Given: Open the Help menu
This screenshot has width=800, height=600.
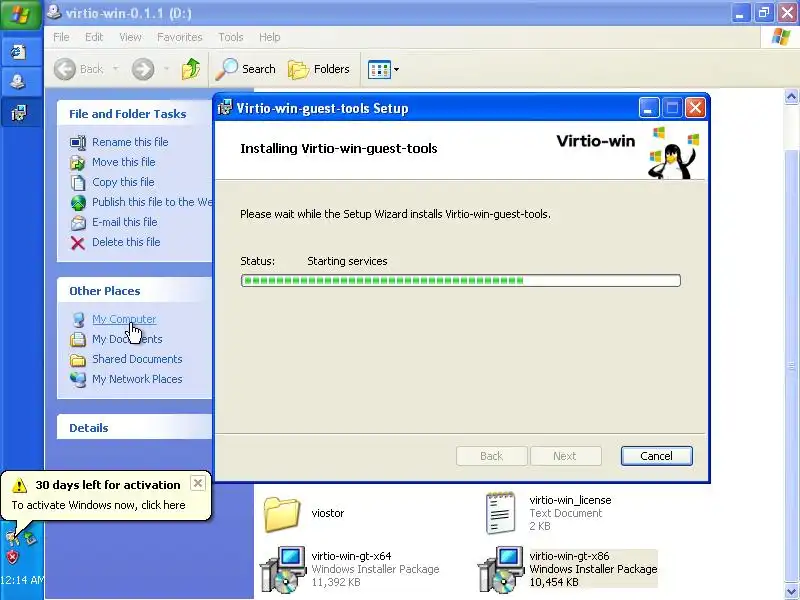Looking at the screenshot, I should (x=269, y=37).
